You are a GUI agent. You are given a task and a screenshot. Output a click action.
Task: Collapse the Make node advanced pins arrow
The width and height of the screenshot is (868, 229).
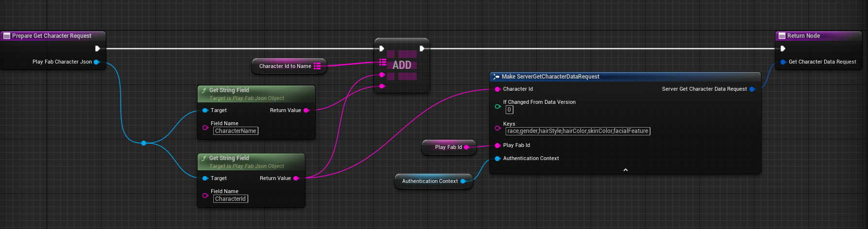625,170
